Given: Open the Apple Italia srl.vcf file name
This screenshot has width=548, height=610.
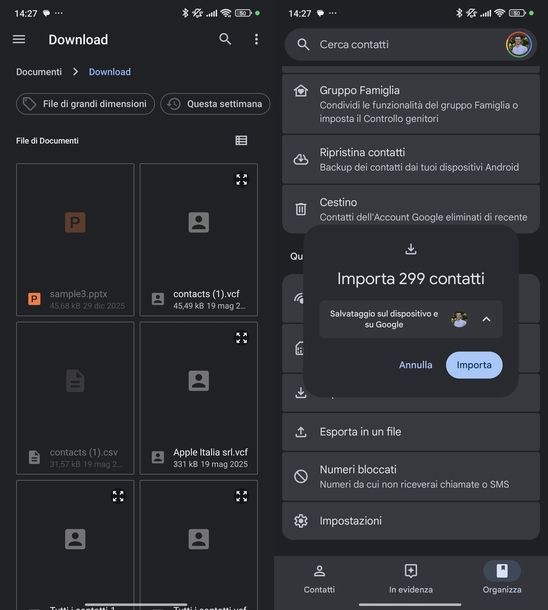Looking at the screenshot, I should [210, 452].
